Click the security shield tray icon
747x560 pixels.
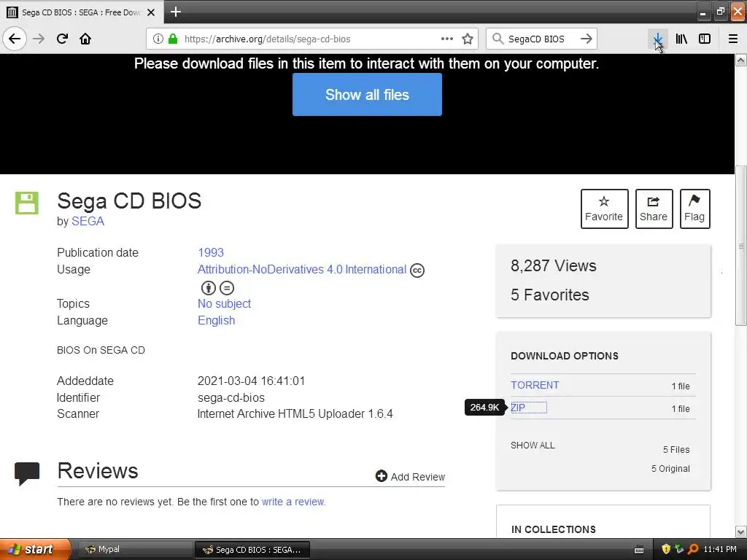click(665, 549)
